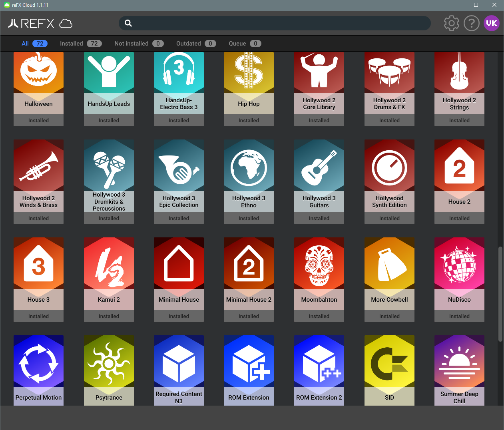Image resolution: width=504 pixels, height=430 pixels.
Task: Open the Outdated tab
Action: point(196,44)
